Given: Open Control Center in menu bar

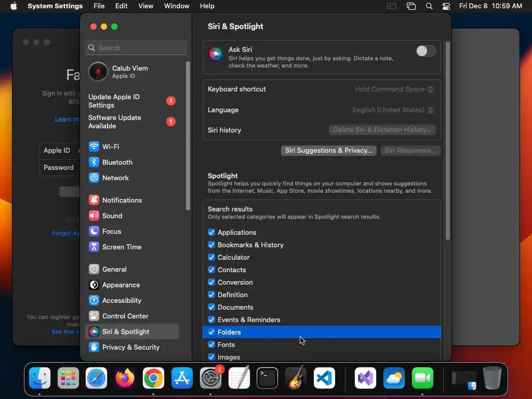Looking at the screenshot, I should click(x=446, y=6).
